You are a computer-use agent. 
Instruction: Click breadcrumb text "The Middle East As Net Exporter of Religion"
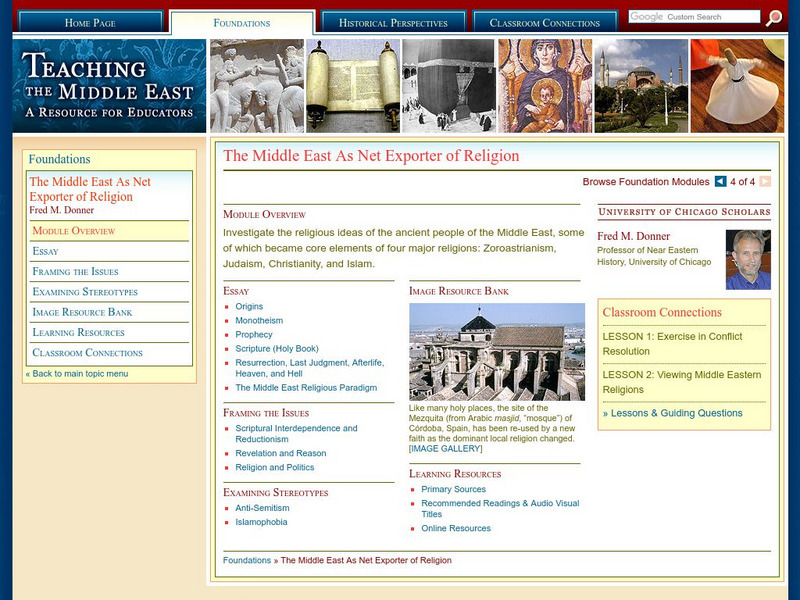click(x=366, y=560)
